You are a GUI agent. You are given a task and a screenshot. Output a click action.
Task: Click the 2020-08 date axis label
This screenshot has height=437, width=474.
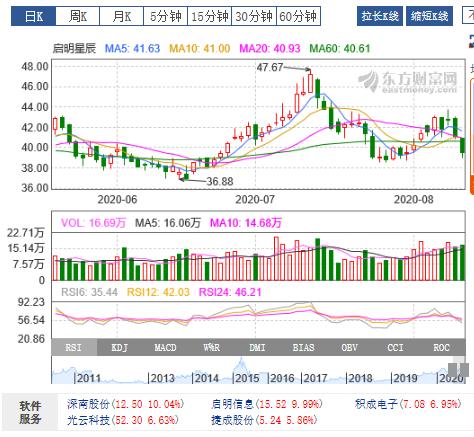[414, 200]
